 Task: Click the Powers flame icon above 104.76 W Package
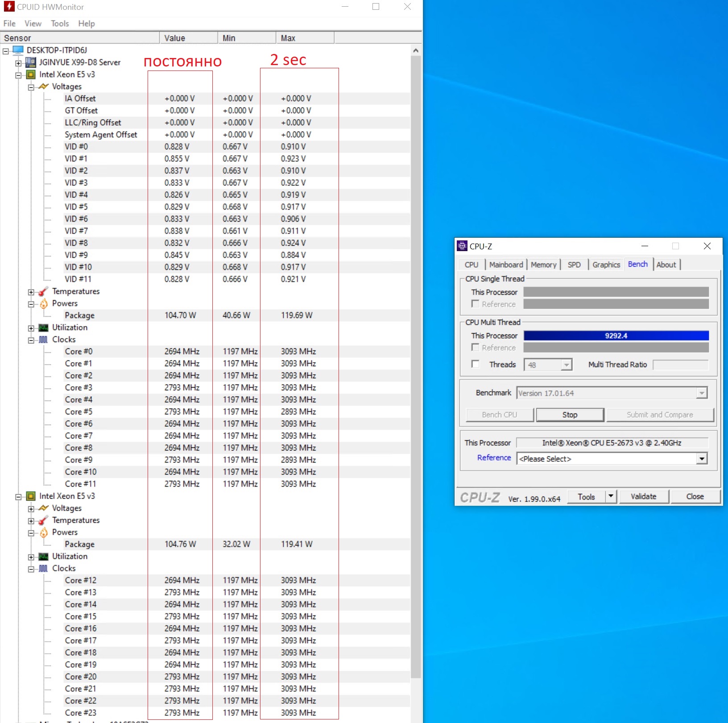(44, 532)
